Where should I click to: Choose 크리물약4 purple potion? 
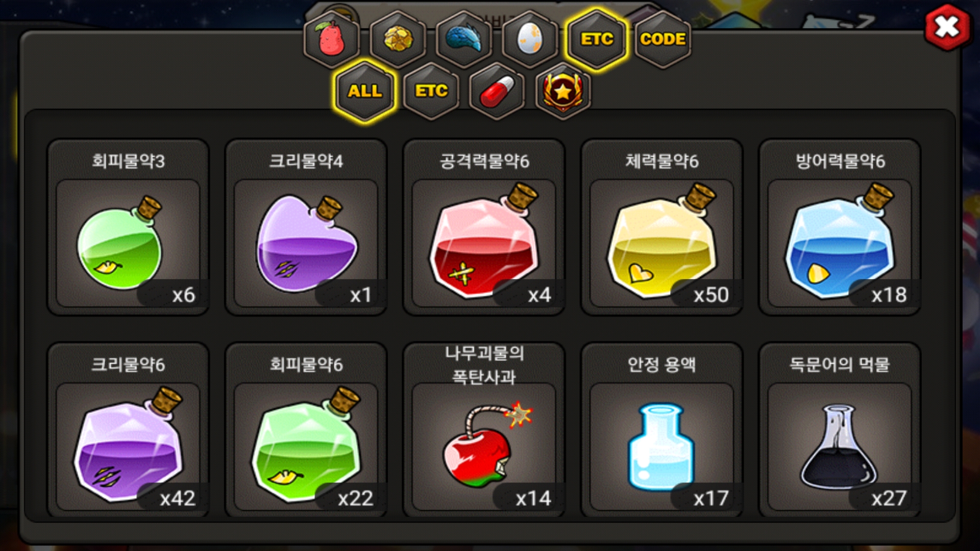tap(306, 227)
